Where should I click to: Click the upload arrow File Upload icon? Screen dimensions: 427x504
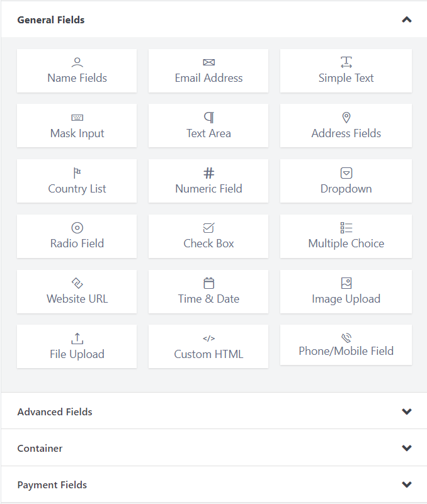click(x=77, y=339)
